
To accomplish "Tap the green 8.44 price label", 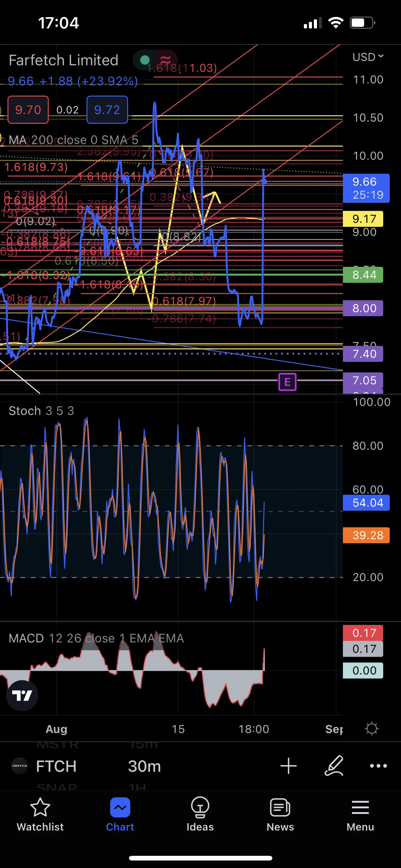I will (363, 275).
